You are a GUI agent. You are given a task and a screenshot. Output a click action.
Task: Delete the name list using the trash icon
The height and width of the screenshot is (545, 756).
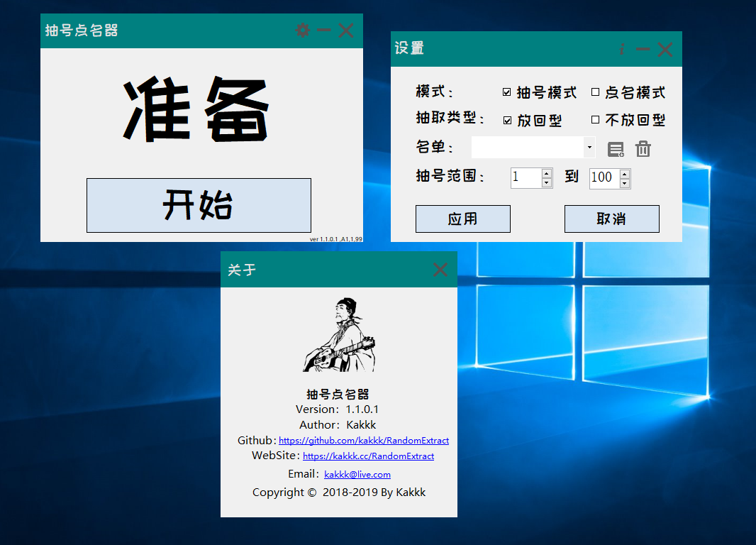pos(643,149)
